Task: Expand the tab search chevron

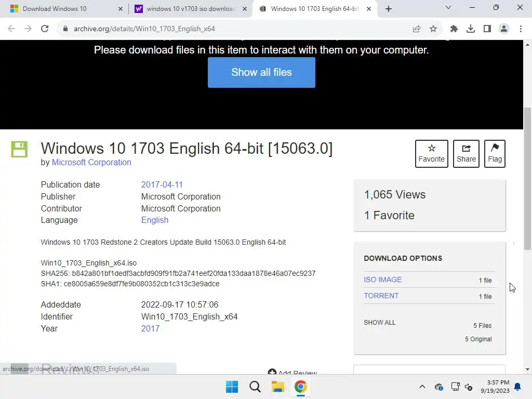Action: pyautogui.click(x=448, y=7)
